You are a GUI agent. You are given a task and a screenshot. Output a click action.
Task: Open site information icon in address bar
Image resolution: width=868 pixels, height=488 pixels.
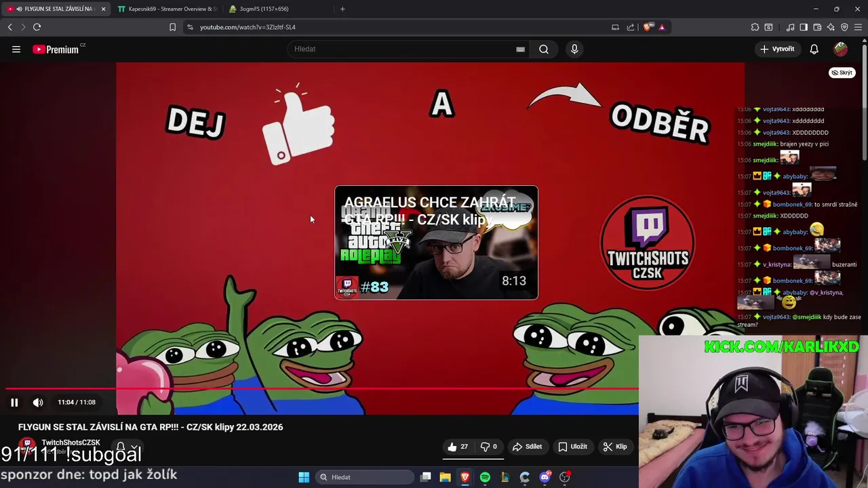tap(190, 27)
